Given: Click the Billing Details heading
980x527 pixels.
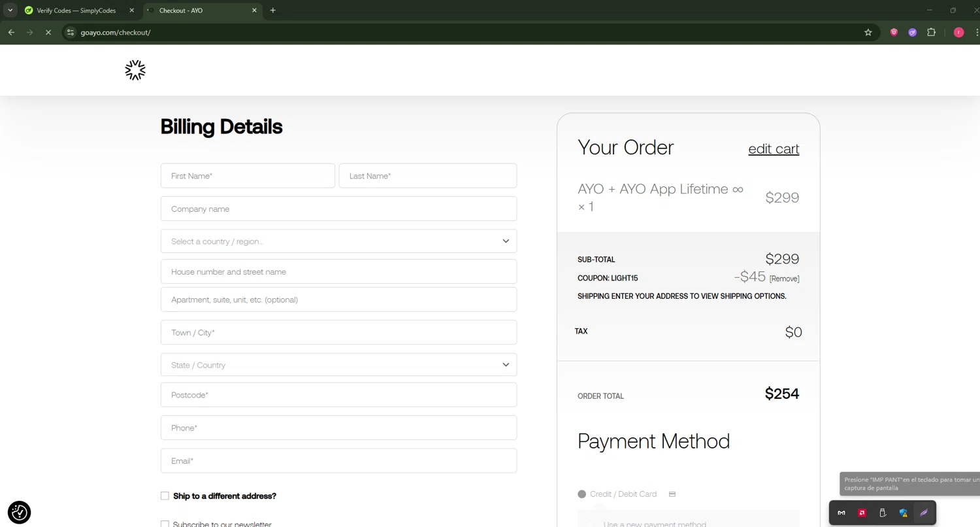Looking at the screenshot, I should tap(221, 126).
